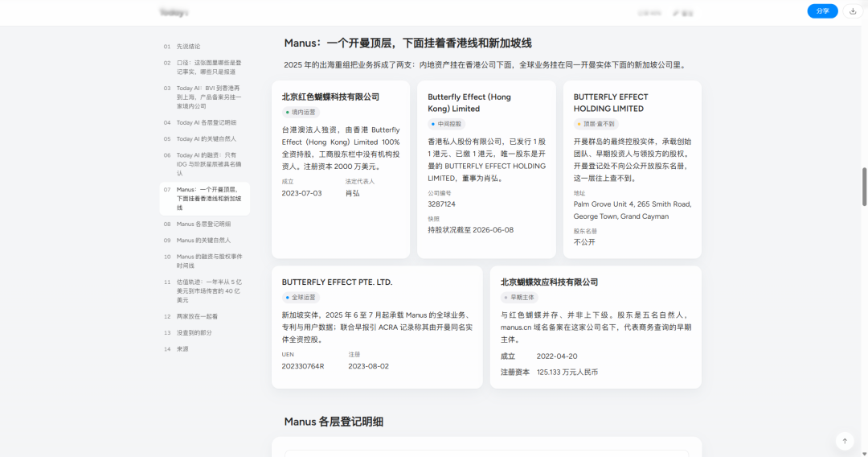The width and height of the screenshot is (868, 457).
Task: Go to outline item 08 Manus 各层登记明细
Action: [x=205, y=224]
